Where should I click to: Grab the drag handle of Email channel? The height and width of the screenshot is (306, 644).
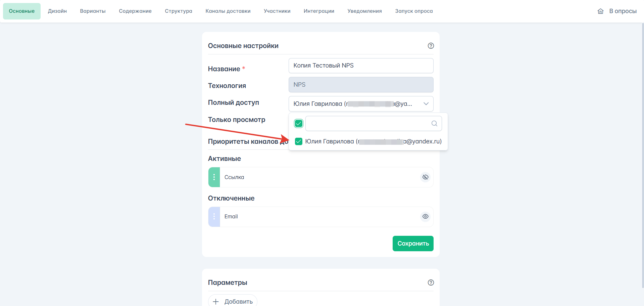click(x=214, y=217)
